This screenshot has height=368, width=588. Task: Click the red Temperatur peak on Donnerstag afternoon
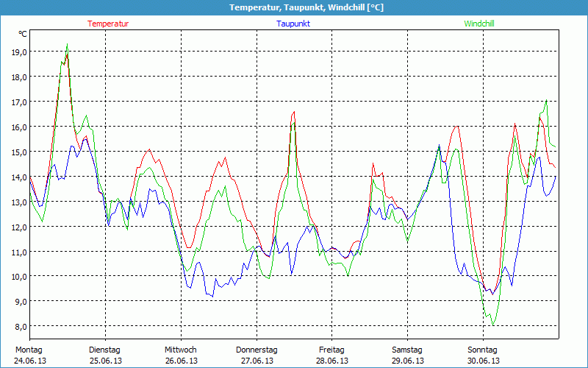[x=295, y=112]
